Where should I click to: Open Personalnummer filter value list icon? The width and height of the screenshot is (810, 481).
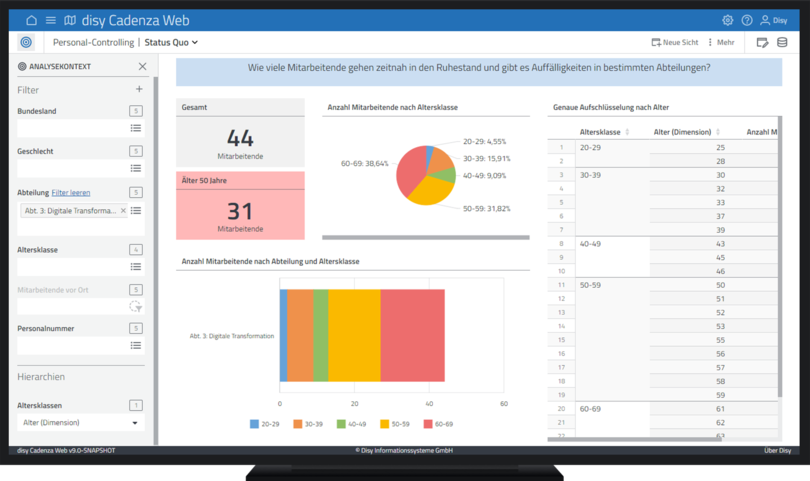[136, 346]
